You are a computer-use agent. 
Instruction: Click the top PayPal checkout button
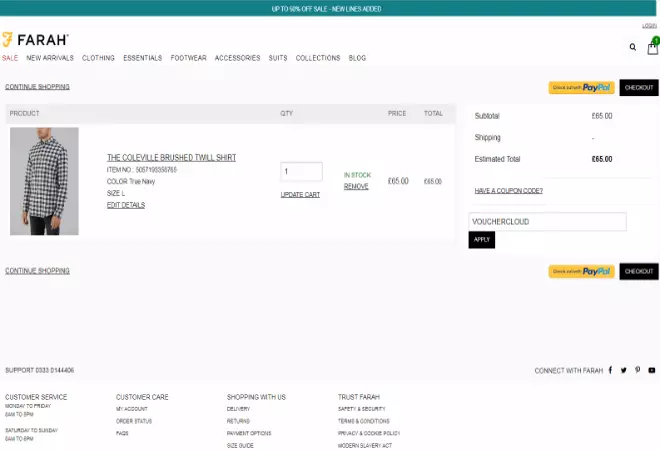click(x=581, y=88)
